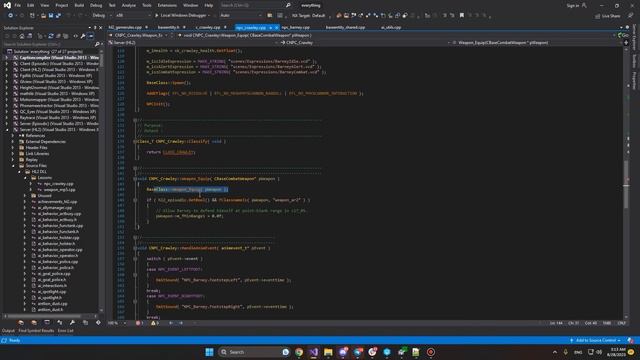Toggle auto hide pin of Solution Explorer
This screenshot has height=360, width=640.
95,28
